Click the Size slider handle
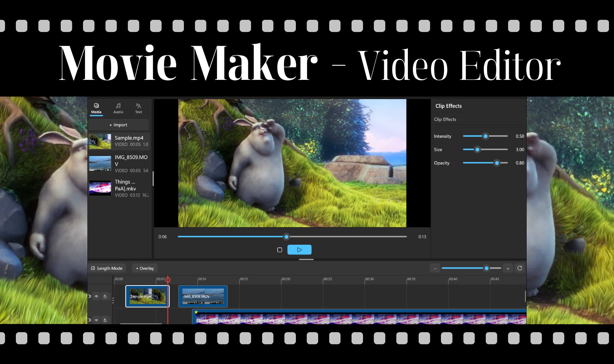The height and width of the screenshot is (364, 614). [x=477, y=149]
